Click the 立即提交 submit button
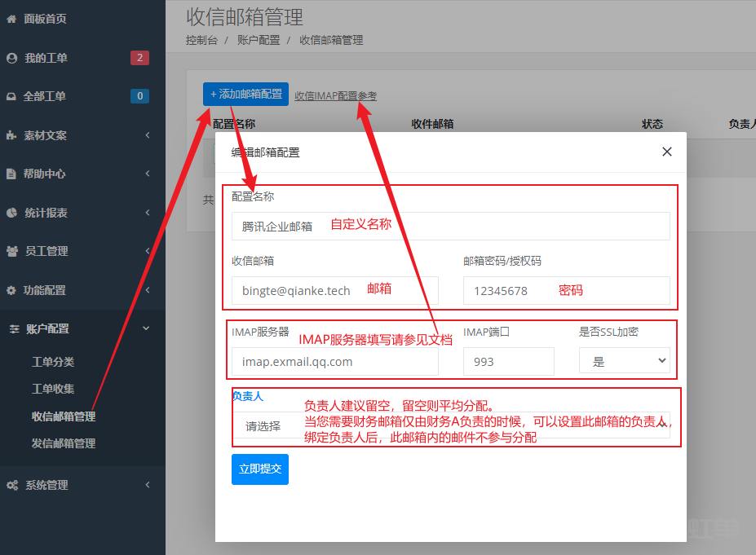This screenshot has width=756, height=555. point(259,469)
